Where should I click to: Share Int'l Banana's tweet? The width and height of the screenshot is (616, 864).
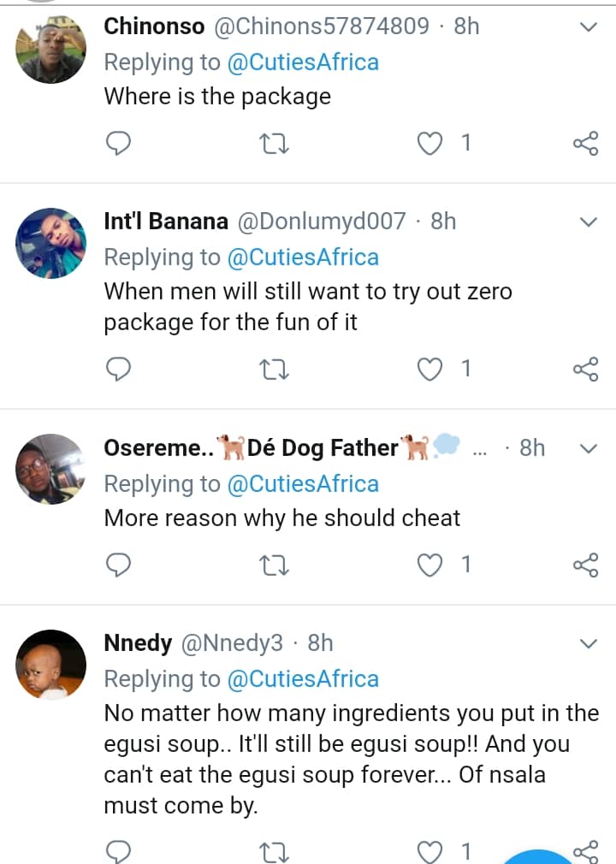585,369
